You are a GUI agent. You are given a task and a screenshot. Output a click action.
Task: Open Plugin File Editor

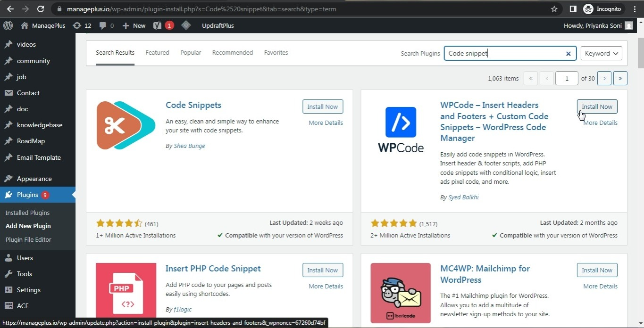click(28, 239)
